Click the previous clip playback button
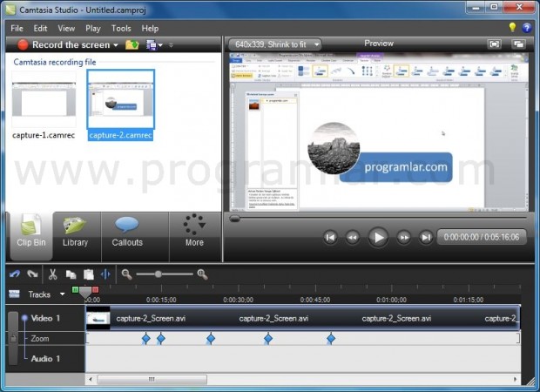 [330, 237]
